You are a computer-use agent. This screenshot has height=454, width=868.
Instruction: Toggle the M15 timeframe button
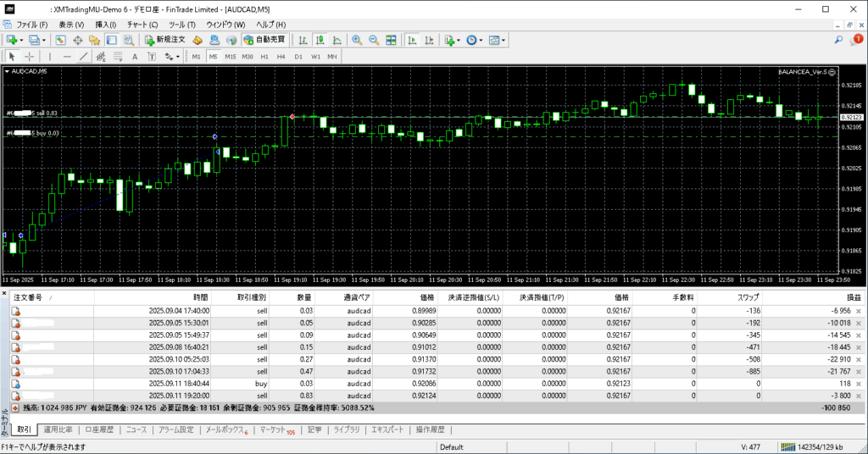coord(230,56)
